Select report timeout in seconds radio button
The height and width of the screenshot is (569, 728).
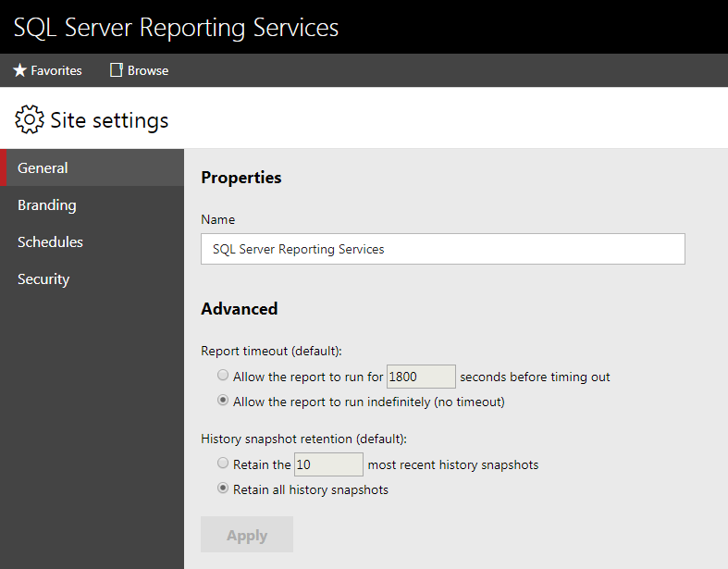pos(223,375)
